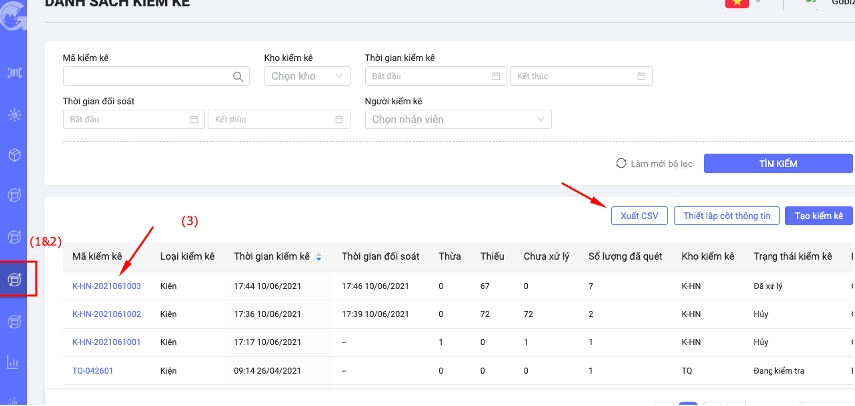The width and height of the screenshot is (855, 406).
Task: Focus the Mã kiểm kê text input
Action: 147,76
